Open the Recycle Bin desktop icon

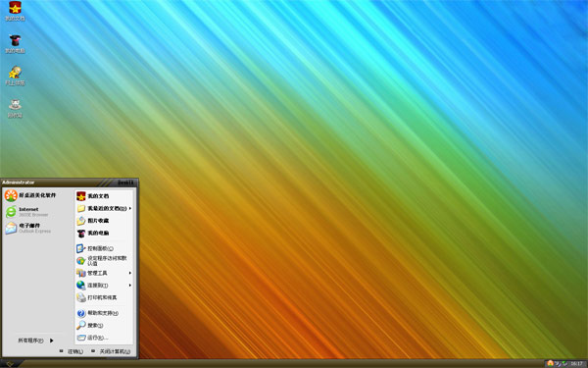tap(15, 108)
